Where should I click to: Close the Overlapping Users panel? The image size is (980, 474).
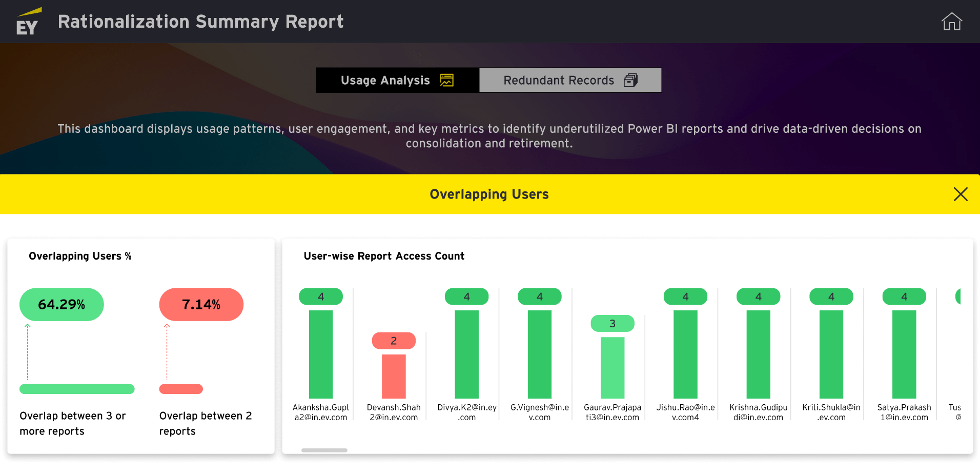[960, 194]
